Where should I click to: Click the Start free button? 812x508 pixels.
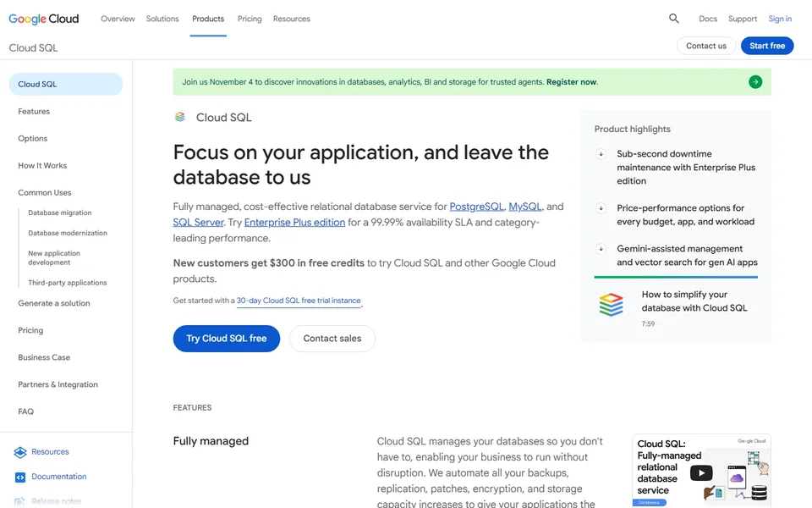tap(767, 46)
